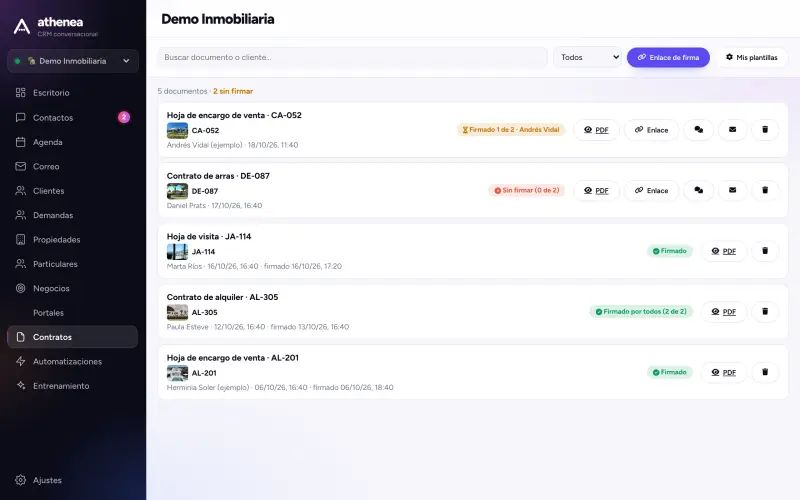This screenshot has width=800, height=500.
Task: Open Automatizaciones lightning icon in sidebar
Action: point(20,361)
